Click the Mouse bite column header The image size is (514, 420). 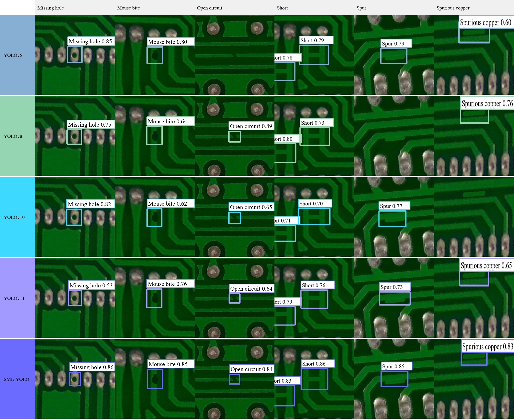pos(128,8)
